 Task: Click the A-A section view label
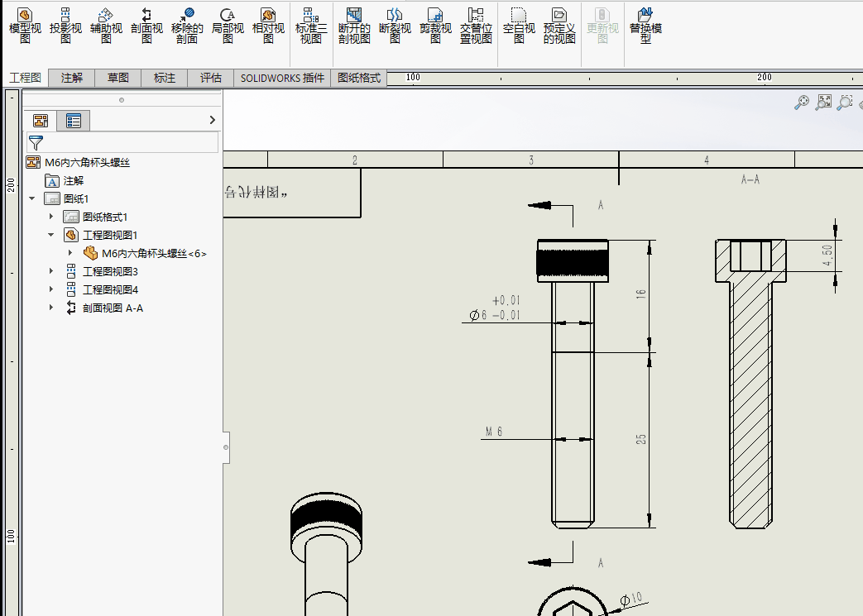tap(750, 179)
